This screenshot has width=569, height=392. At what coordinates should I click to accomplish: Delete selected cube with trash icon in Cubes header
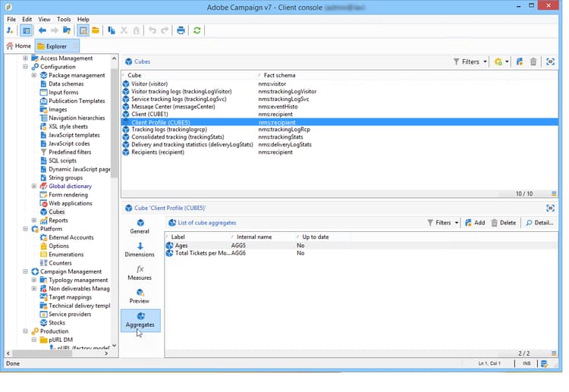tap(533, 61)
